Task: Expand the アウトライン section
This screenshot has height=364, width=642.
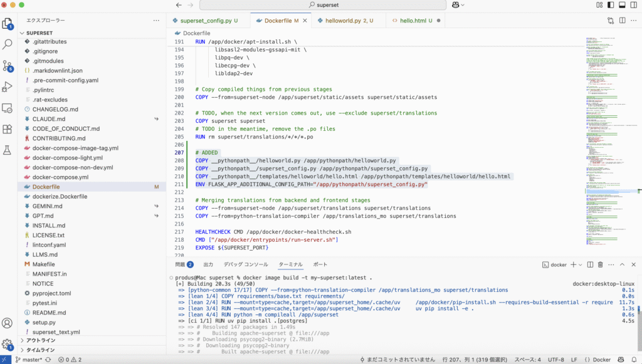Action: [41, 341]
